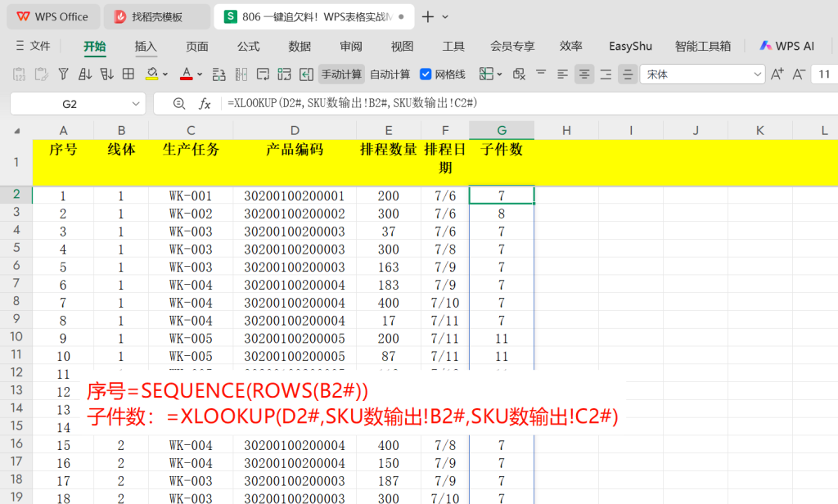
Task: Apply red font color A
Action: click(x=186, y=74)
